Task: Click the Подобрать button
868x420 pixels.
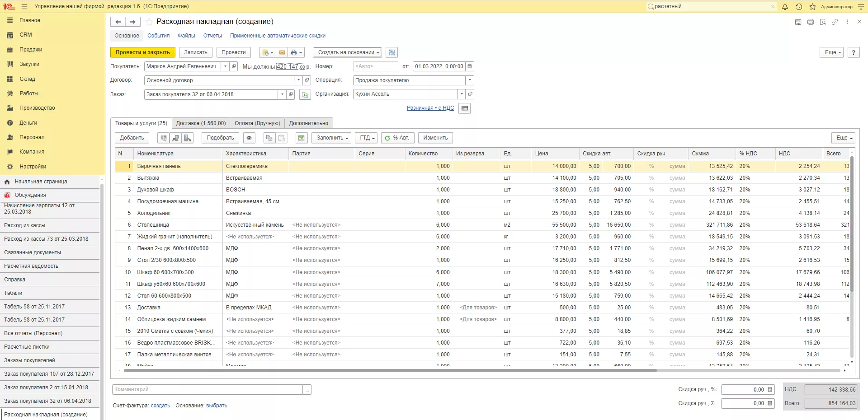Action: [220, 138]
